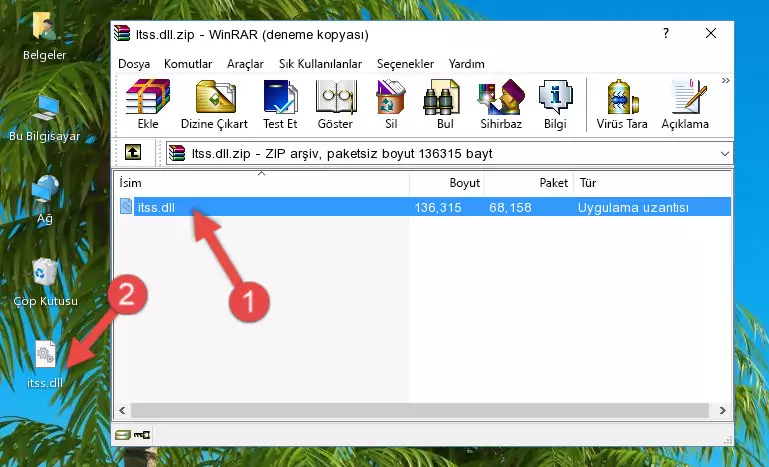Open the Dosya menu
The width and height of the screenshot is (769, 467).
(134, 64)
